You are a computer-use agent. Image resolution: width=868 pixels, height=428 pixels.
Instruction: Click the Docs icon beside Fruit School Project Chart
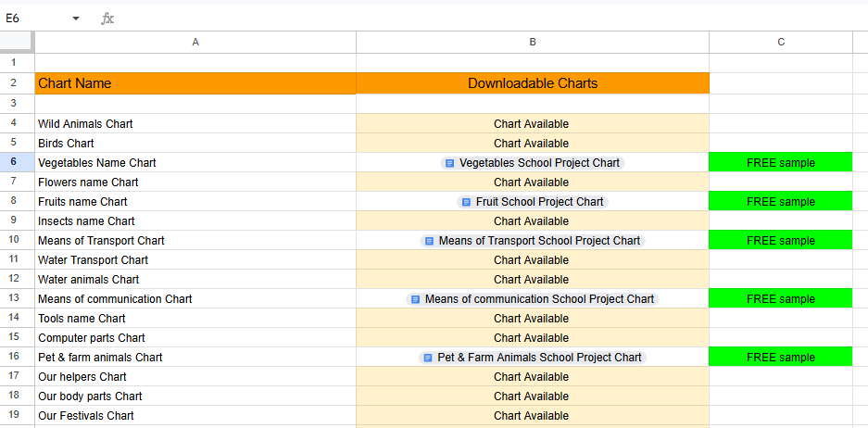[466, 202]
